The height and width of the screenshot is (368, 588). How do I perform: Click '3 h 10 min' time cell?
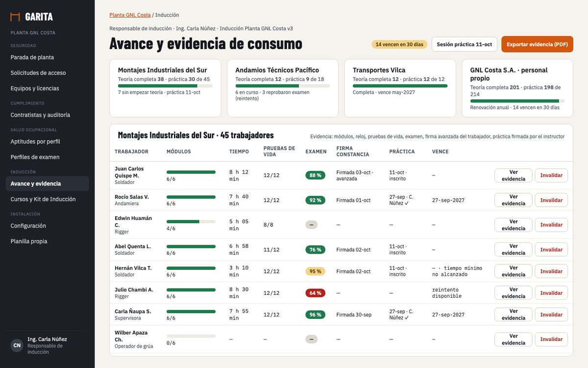[239, 271]
